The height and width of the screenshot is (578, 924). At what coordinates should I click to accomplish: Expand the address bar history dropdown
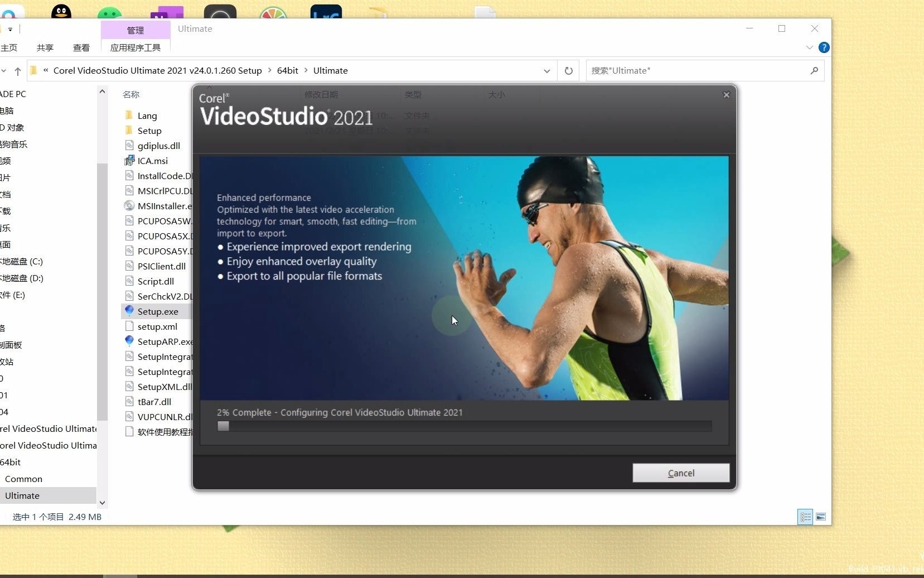(x=546, y=71)
